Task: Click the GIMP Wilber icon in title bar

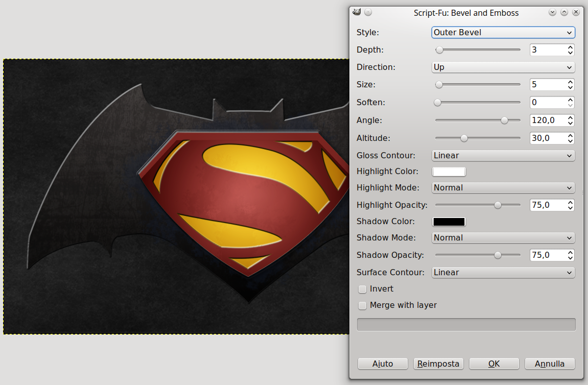Action: click(x=357, y=12)
